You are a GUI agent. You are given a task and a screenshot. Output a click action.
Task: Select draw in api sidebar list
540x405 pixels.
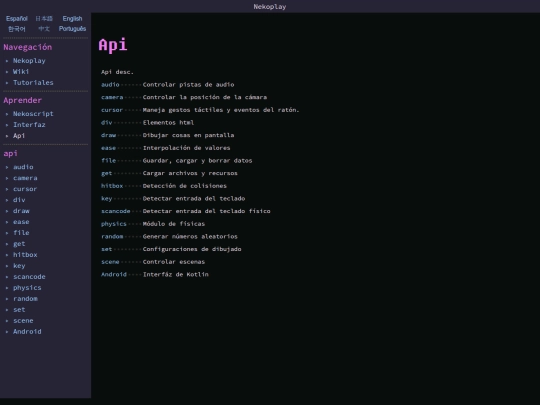(x=21, y=211)
